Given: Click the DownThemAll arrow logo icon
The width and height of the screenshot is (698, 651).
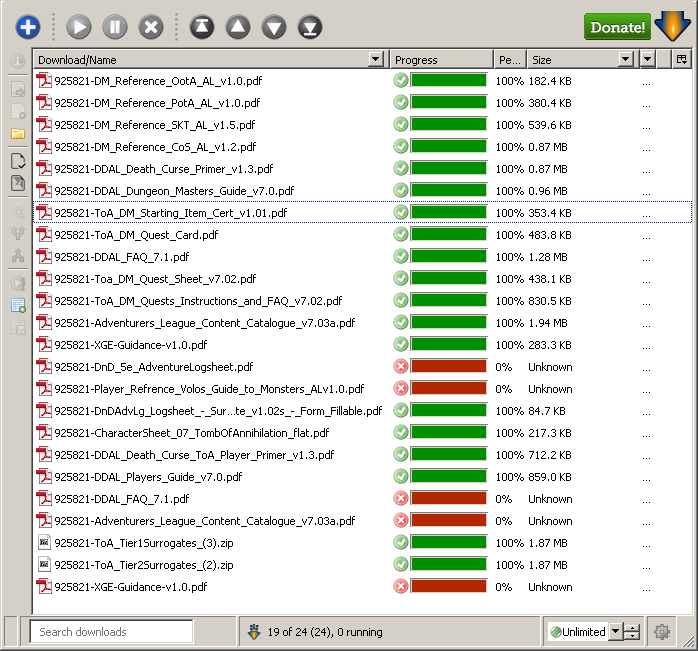Looking at the screenshot, I should [x=673, y=26].
